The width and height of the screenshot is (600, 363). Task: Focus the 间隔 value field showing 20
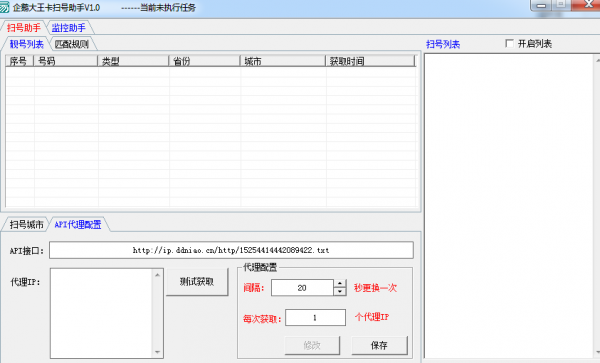click(x=302, y=288)
